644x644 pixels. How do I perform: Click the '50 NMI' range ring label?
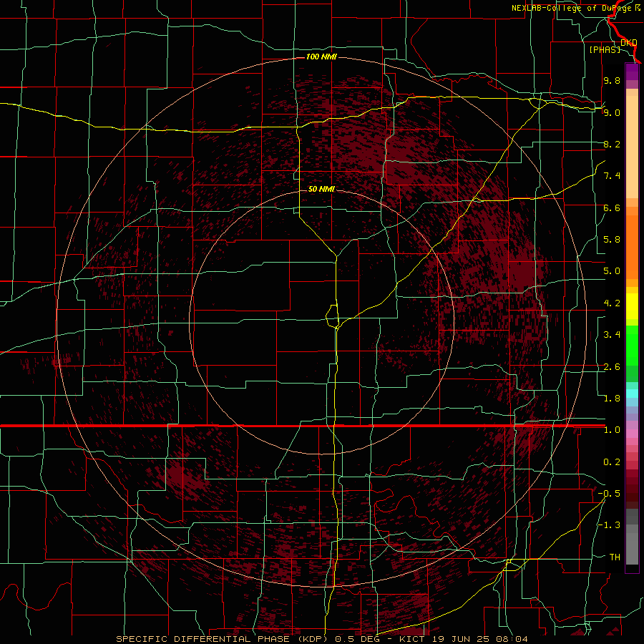pos(321,189)
